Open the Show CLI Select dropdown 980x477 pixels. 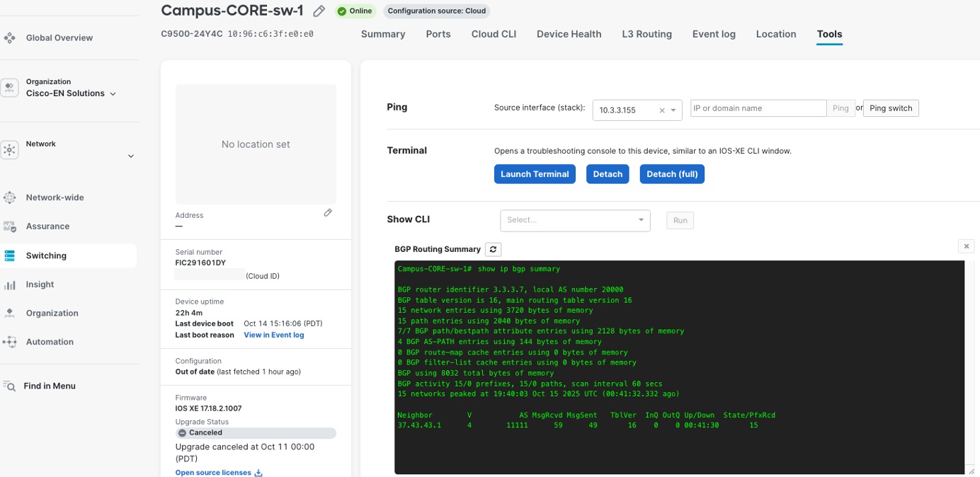[575, 220]
